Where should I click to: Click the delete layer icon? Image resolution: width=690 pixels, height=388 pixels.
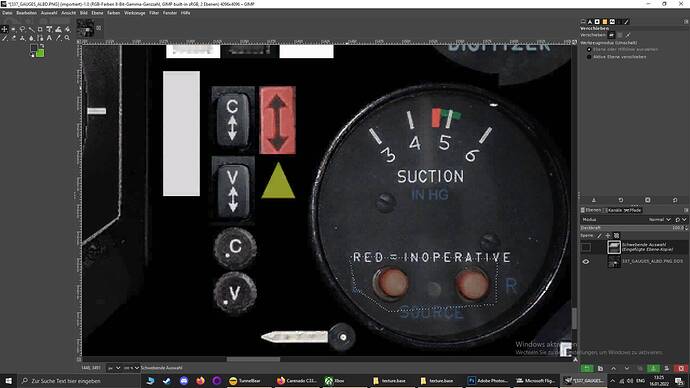click(681, 368)
